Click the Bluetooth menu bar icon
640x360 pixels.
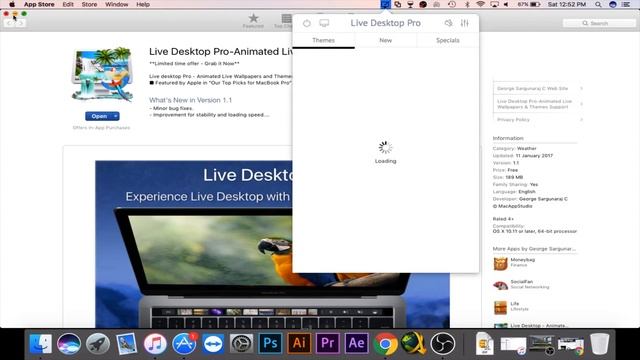click(467, 4)
